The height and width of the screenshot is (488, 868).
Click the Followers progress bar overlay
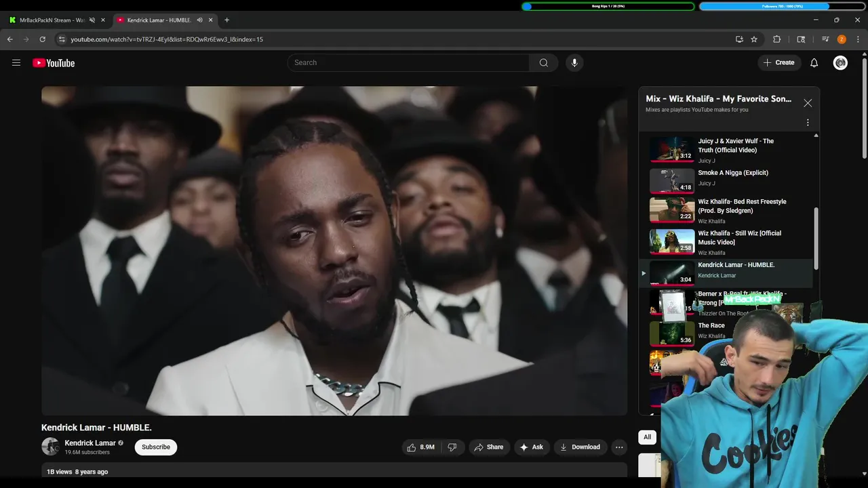[782, 6]
